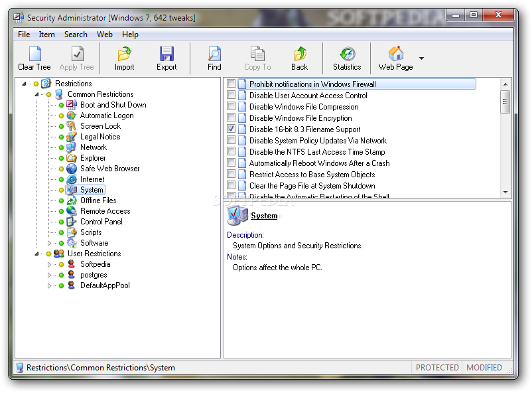532x393 pixels.
Task: Collapse the Common Restrictions node
Action: [x=36, y=94]
